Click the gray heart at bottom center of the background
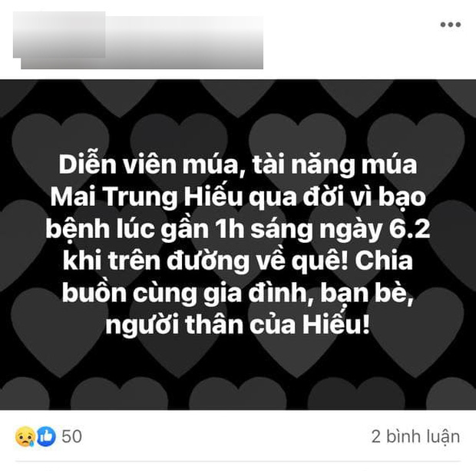The height and width of the screenshot is (471, 476). pyautogui.click(x=238, y=393)
